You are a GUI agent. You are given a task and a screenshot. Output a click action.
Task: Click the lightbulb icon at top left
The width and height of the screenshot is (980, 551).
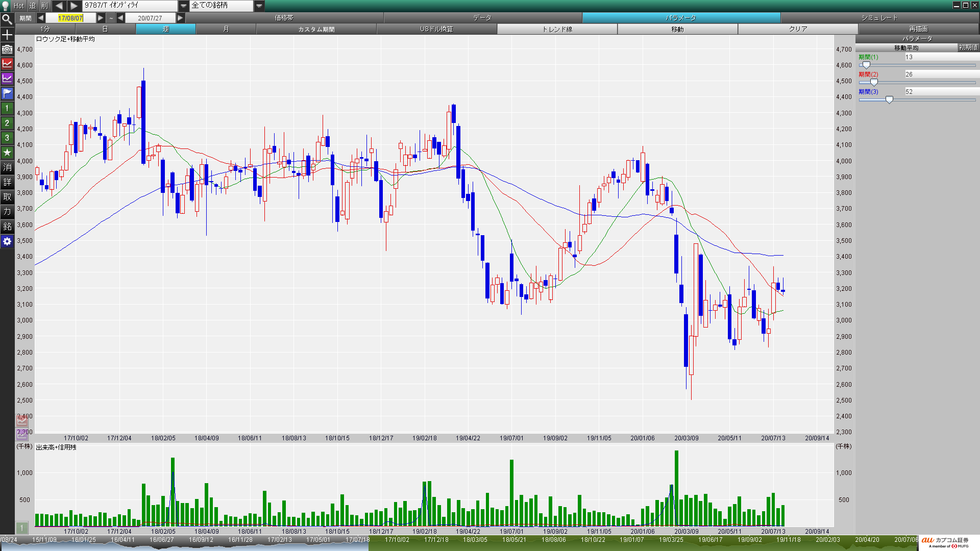[6, 6]
